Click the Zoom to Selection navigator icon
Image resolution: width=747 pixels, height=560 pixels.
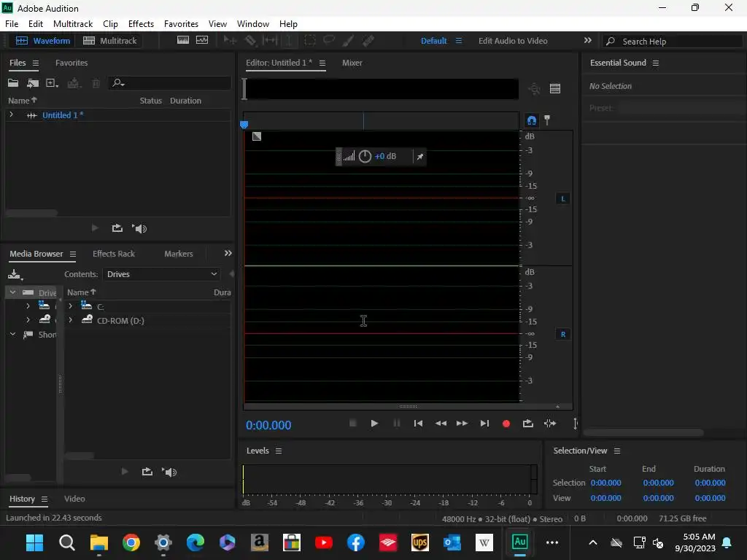pyautogui.click(x=534, y=88)
